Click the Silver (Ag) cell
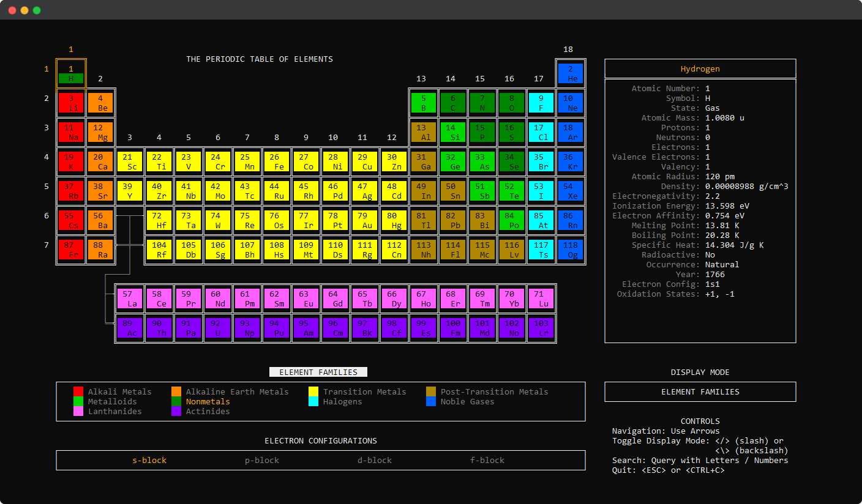 (x=365, y=191)
